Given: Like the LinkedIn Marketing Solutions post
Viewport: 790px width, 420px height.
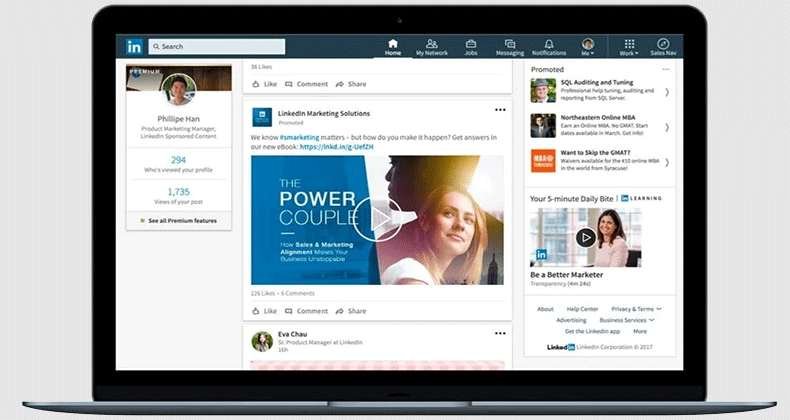Looking at the screenshot, I should point(265,311).
